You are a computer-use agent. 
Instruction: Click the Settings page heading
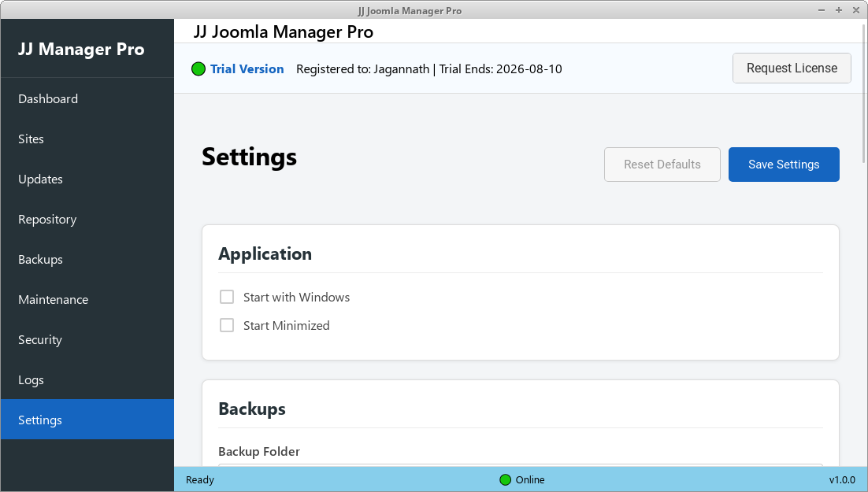click(x=249, y=157)
